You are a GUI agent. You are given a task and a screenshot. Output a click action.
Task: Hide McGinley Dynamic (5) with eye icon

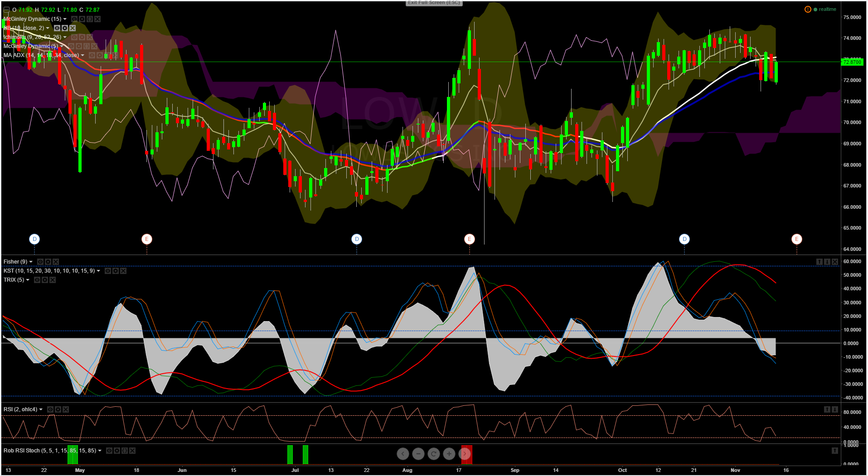(x=71, y=46)
